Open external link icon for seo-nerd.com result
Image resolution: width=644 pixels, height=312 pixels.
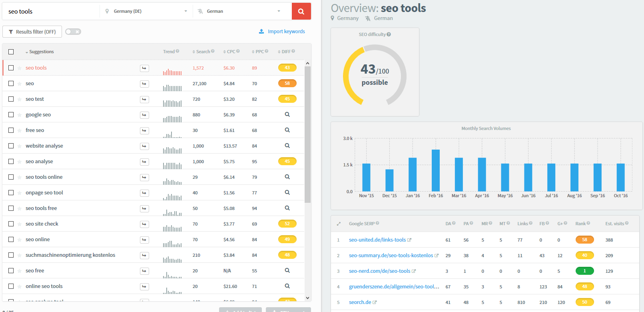tap(414, 271)
